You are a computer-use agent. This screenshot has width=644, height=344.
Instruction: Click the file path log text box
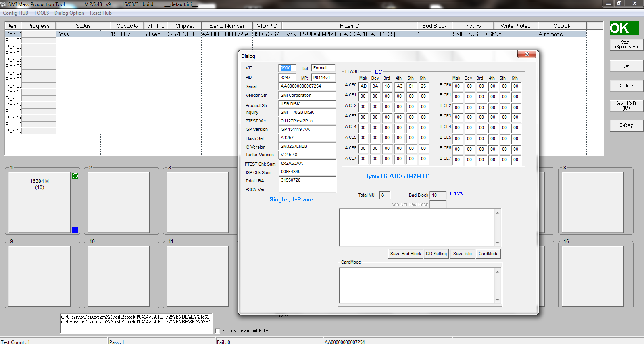click(136, 323)
